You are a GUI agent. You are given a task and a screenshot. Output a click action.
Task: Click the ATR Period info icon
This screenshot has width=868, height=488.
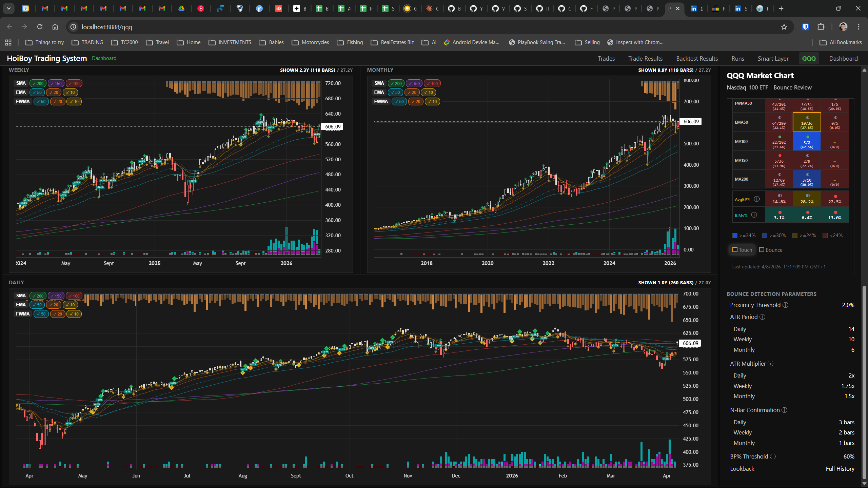point(762,317)
